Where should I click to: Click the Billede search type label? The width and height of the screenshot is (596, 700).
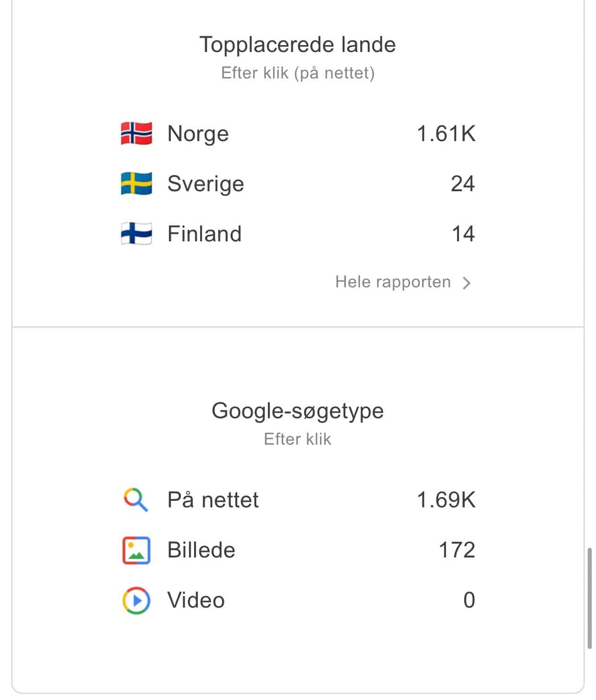(x=201, y=550)
